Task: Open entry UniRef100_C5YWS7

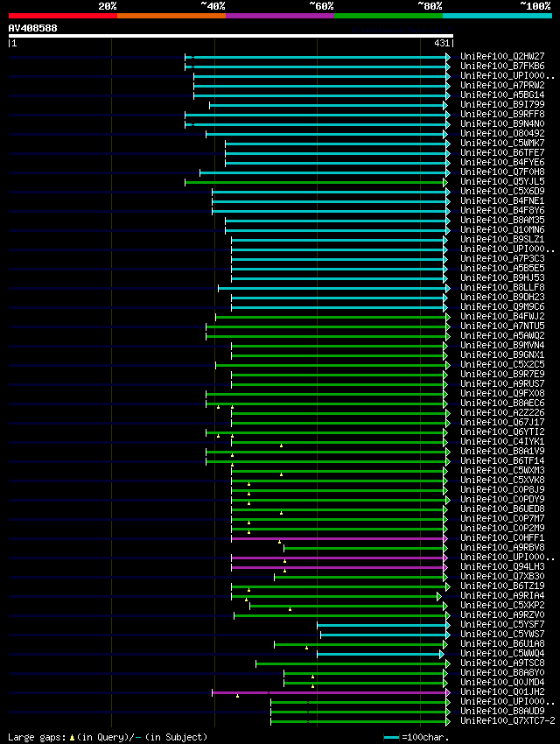Action: click(x=502, y=634)
